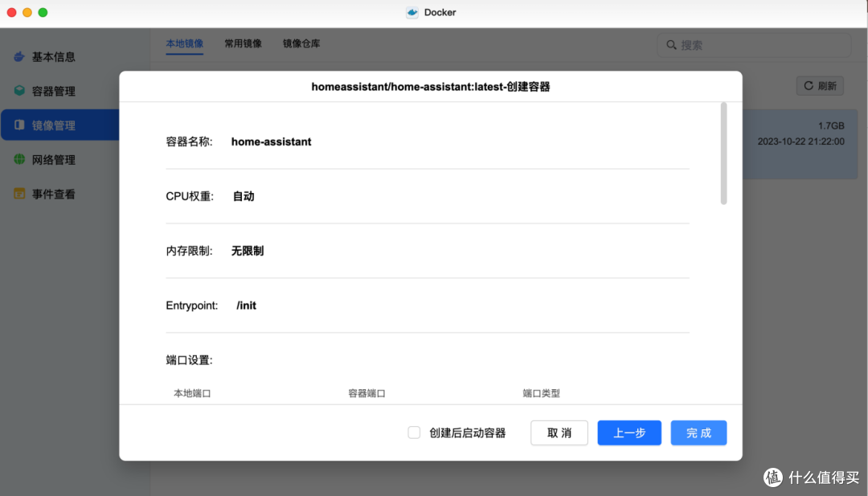The height and width of the screenshot is (496, 868).
Task: Go to 网络管理 in the sidebar
Action: [53, 159]
